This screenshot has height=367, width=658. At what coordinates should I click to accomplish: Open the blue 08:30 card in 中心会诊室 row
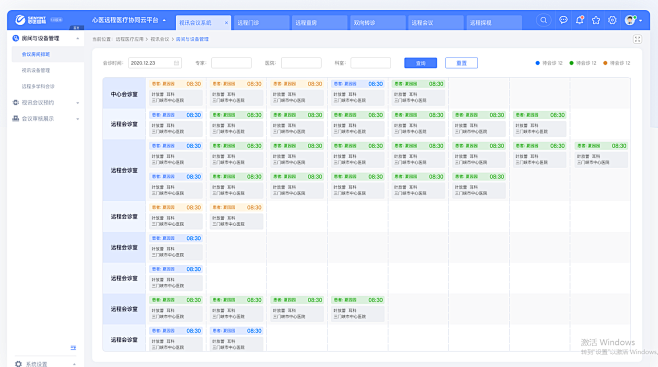358,92
